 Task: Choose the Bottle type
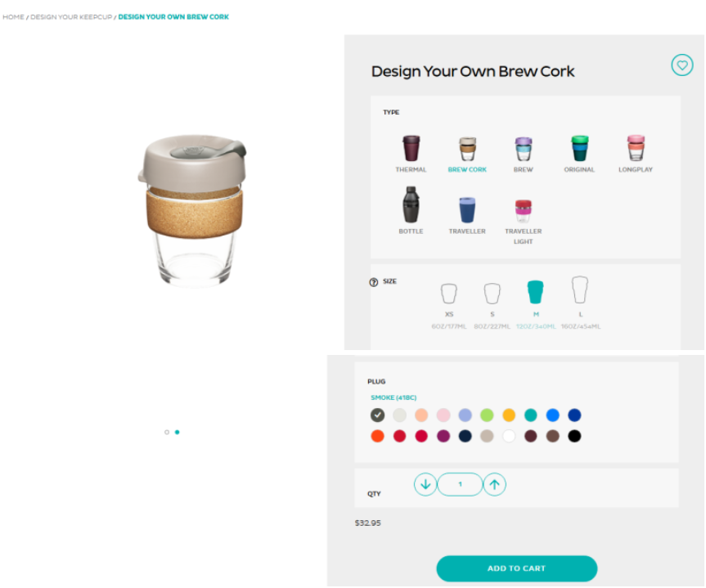click(411, 210)
